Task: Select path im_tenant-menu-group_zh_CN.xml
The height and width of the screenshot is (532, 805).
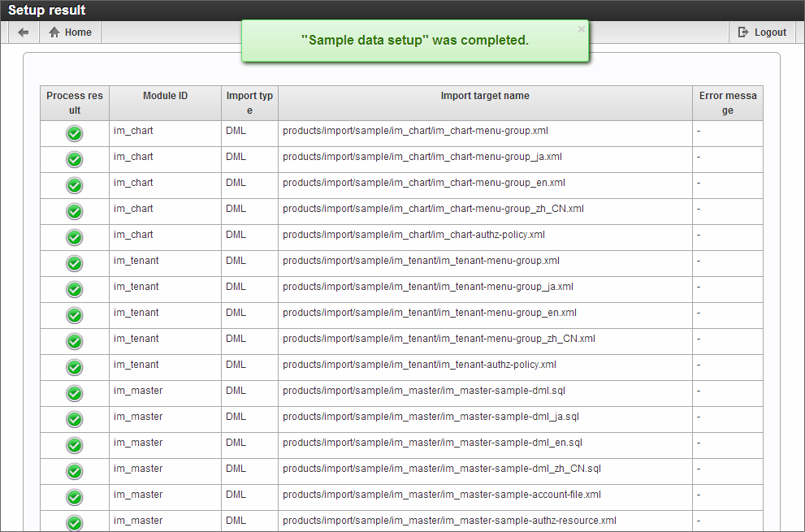Action: 439,339
